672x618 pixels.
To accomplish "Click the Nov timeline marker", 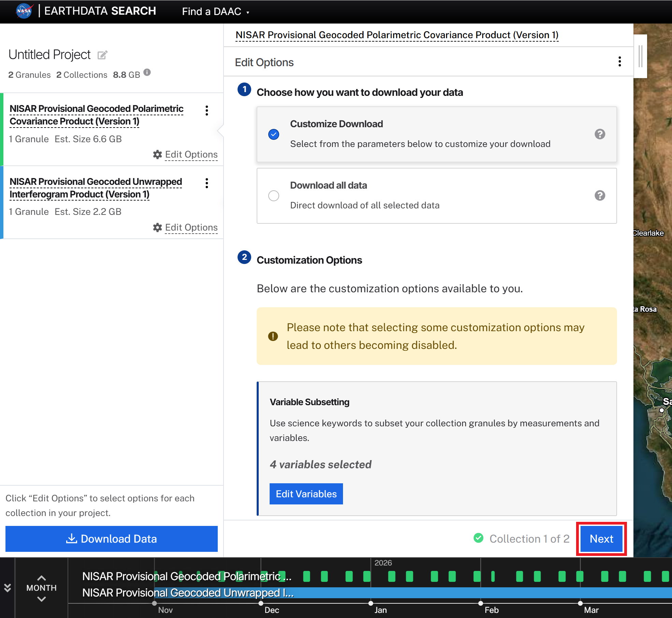I will pos(154,603).
